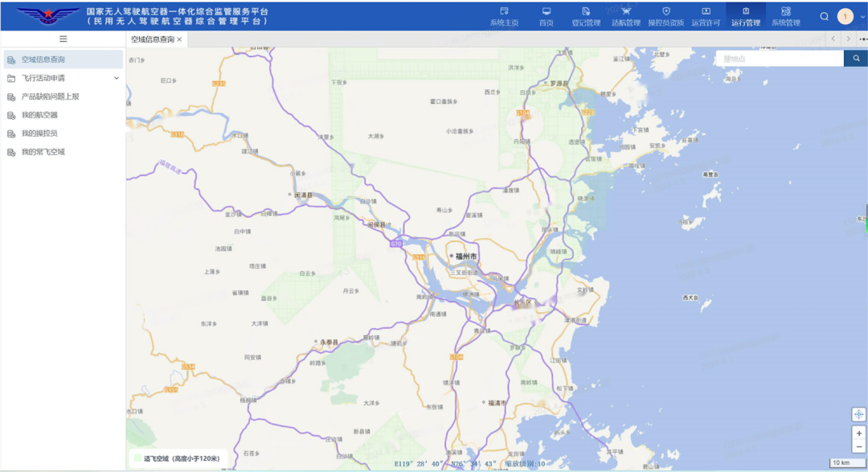The height and width of the screenshot is (472, 868).
Task: Click the locate-me crosshair map button
Action: click(x=858, y=414)
